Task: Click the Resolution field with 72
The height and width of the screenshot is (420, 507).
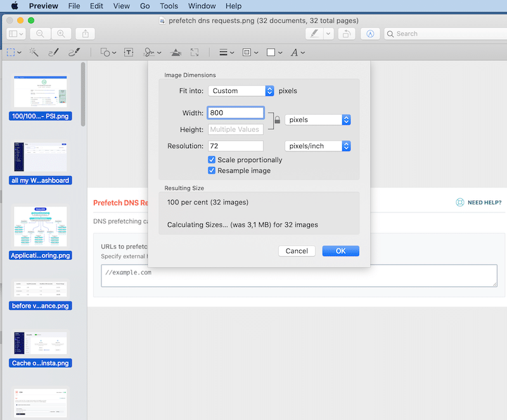Action: (x=236, y=146)
